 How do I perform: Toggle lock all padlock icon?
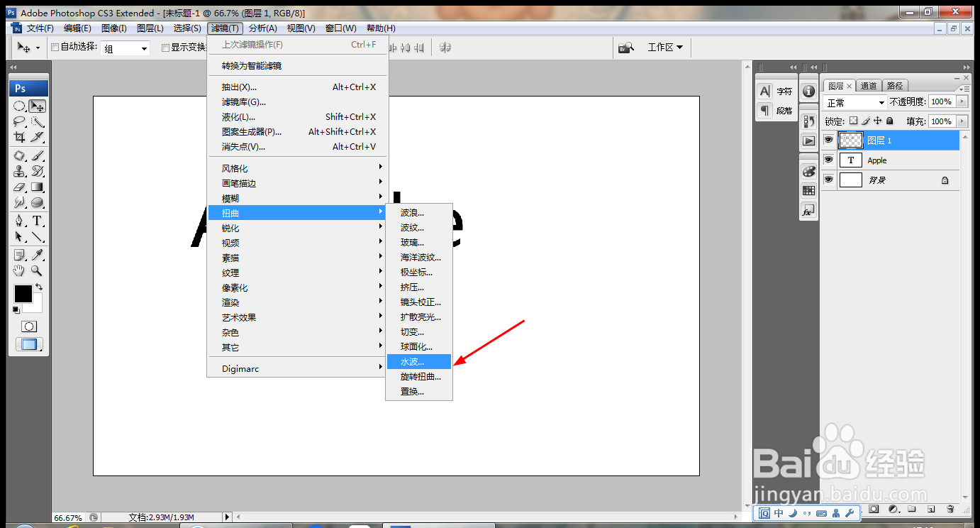click(x=889, y=121)
